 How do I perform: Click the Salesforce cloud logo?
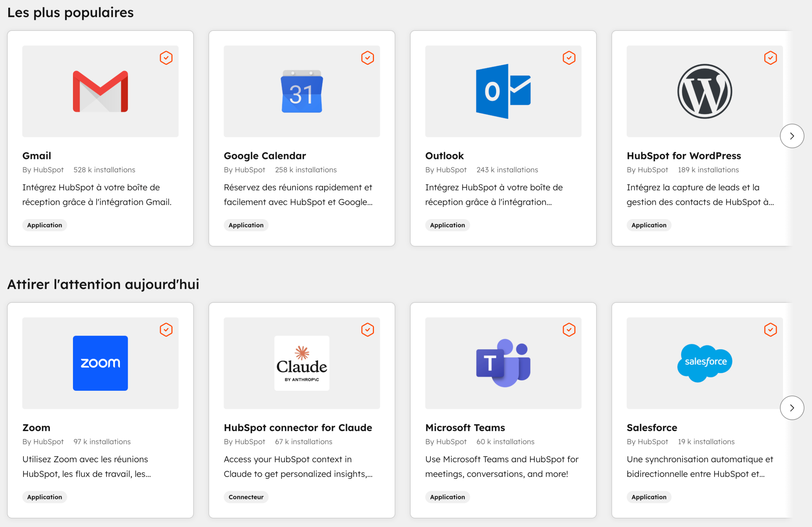tap(704, 363)
